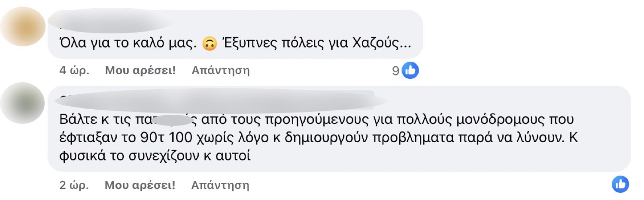Open the '2 ώρ.' timestamp link
This screenshot has width=644, height=200.
pyautogui.click(x=74, y=185)
